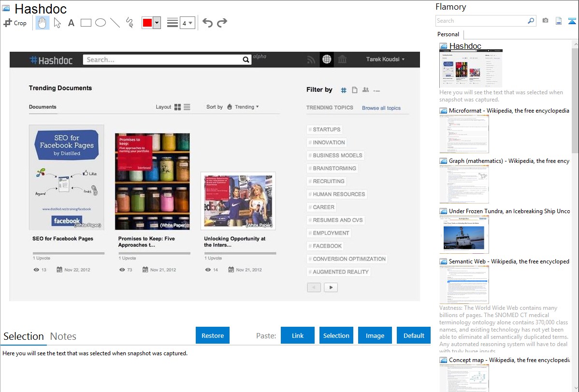Expand the line width dropdown
The height and width of the screenshot is (392, 579).
click(188, 23)
